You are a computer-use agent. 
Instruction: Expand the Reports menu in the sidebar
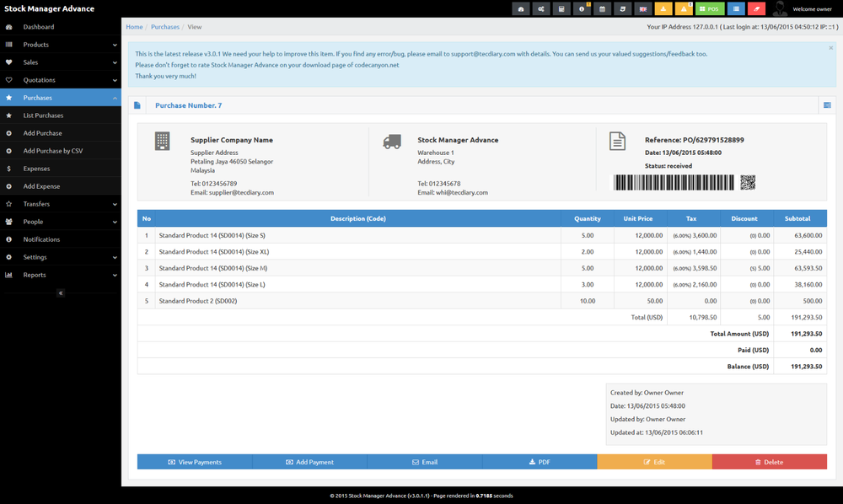59,275
